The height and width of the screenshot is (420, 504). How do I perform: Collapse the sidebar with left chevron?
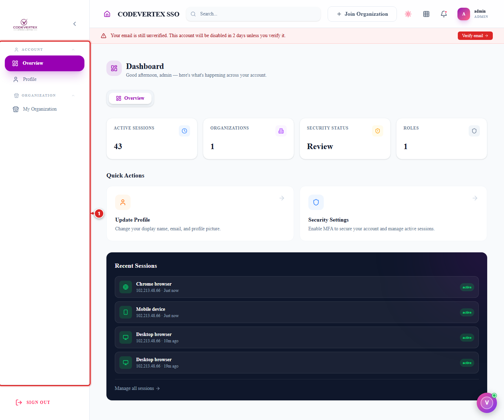tap(75, 24)
